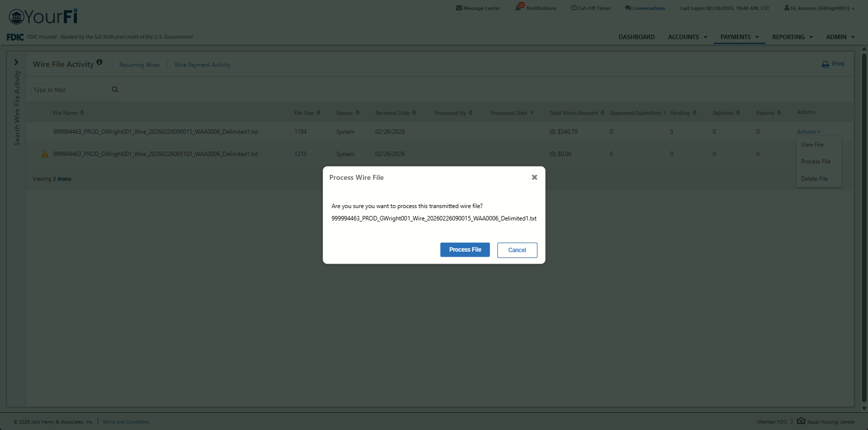Open the Conversations chat icon
868x430 pixels.
tap(628, 8)
